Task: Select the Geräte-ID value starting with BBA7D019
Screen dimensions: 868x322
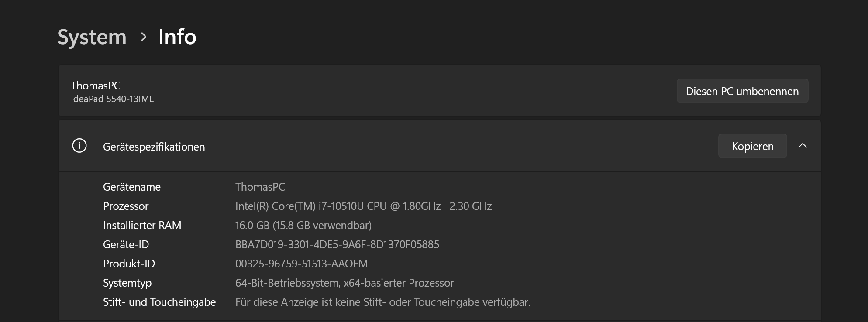Action: (337, 244)
